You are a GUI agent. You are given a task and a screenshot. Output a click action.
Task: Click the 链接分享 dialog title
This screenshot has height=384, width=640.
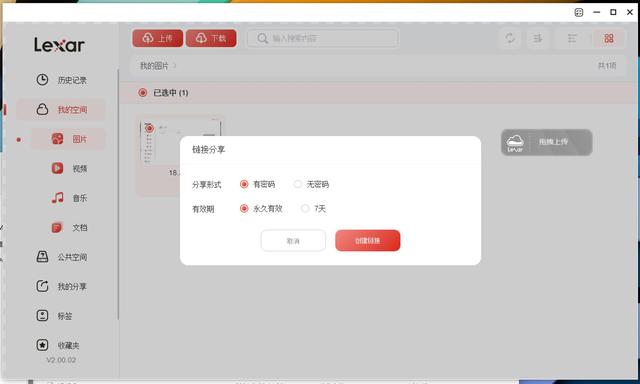click(x=209, y=150)
